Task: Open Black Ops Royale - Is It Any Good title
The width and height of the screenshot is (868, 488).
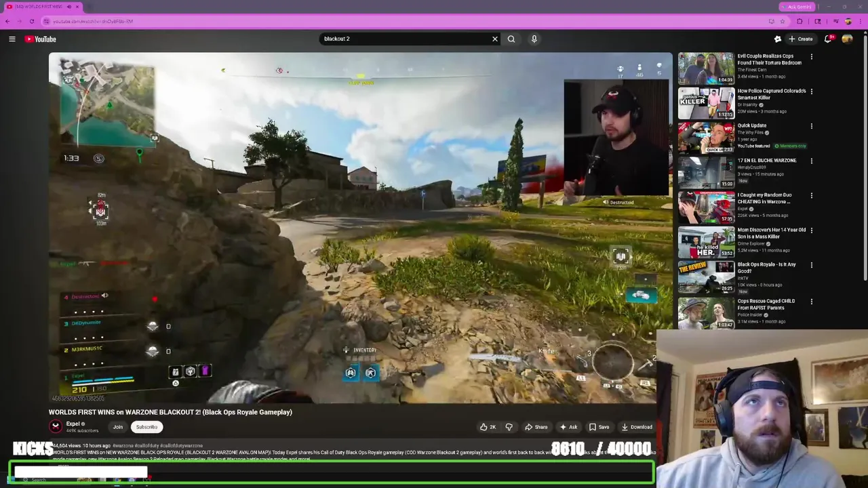Action: click(x=766, y=268)
